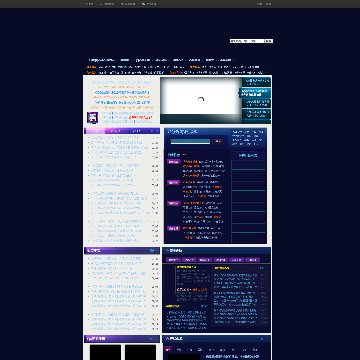Click the loading spinner in the banner

pos(201,99)
